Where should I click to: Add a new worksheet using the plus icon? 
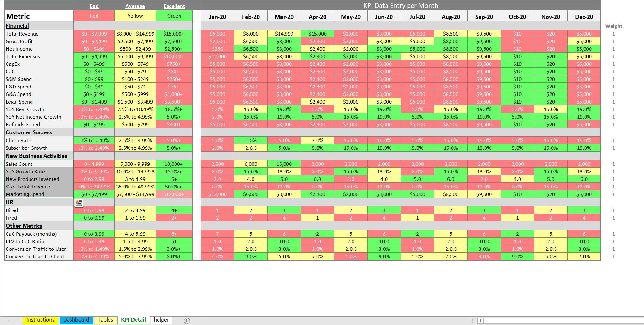[187, 320]
